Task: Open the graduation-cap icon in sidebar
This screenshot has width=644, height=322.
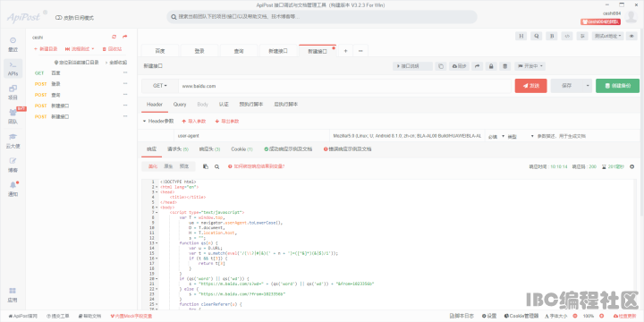Action: (x=13, y=137)
